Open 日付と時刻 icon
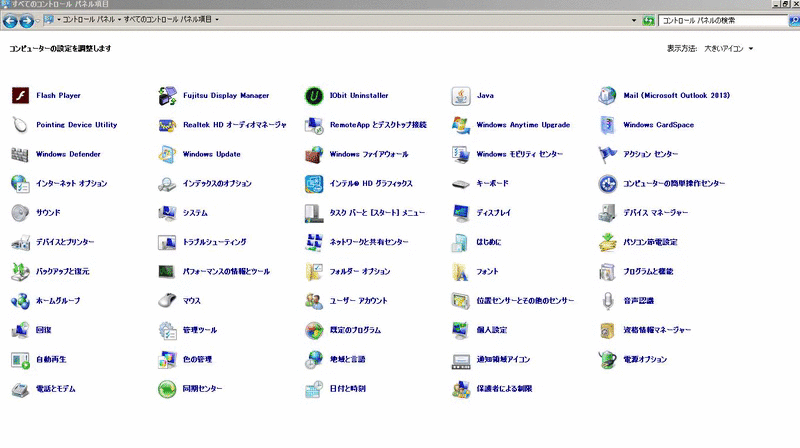This screenshot has height=448, width=800. [x=314, y=389]
